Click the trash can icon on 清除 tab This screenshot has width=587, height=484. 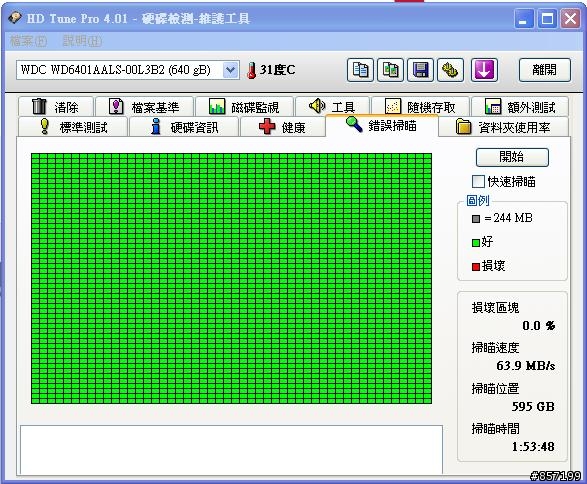pos(39,106)
